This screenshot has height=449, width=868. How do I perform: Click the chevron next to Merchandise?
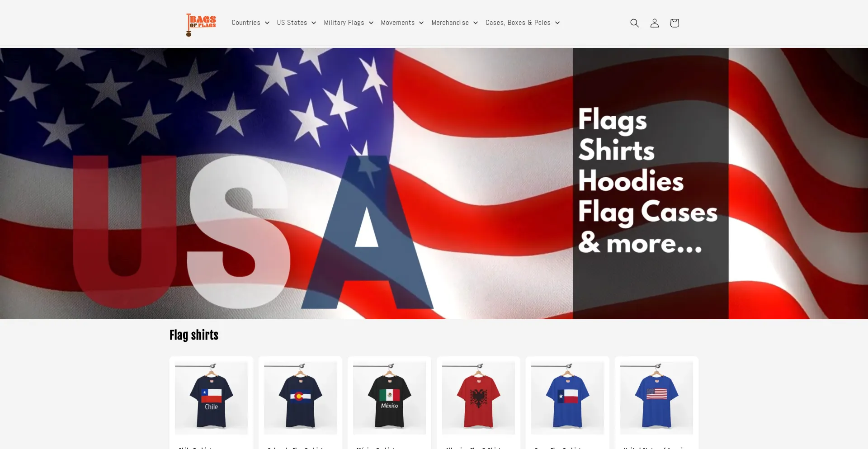point(476,23)
